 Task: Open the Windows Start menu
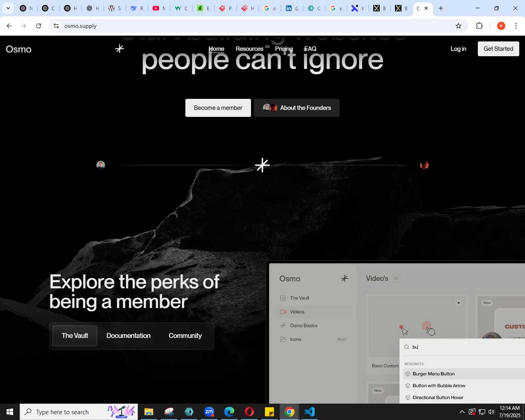tap(10, 412)
